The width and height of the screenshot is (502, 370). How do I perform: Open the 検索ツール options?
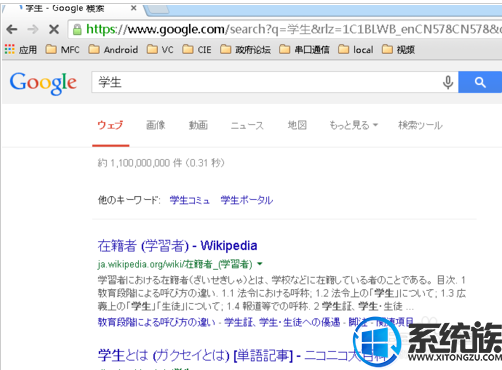point(420,125)
